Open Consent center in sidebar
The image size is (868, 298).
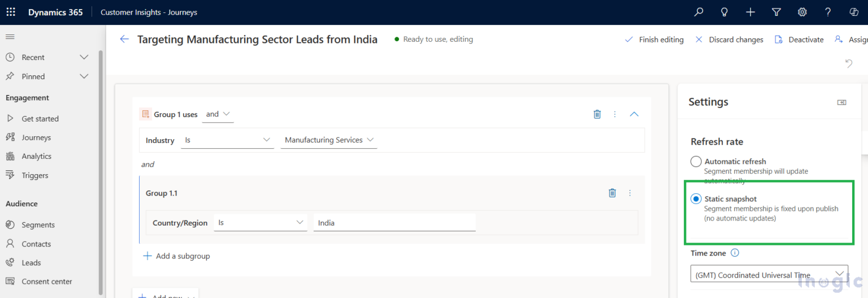pos(47,281)
